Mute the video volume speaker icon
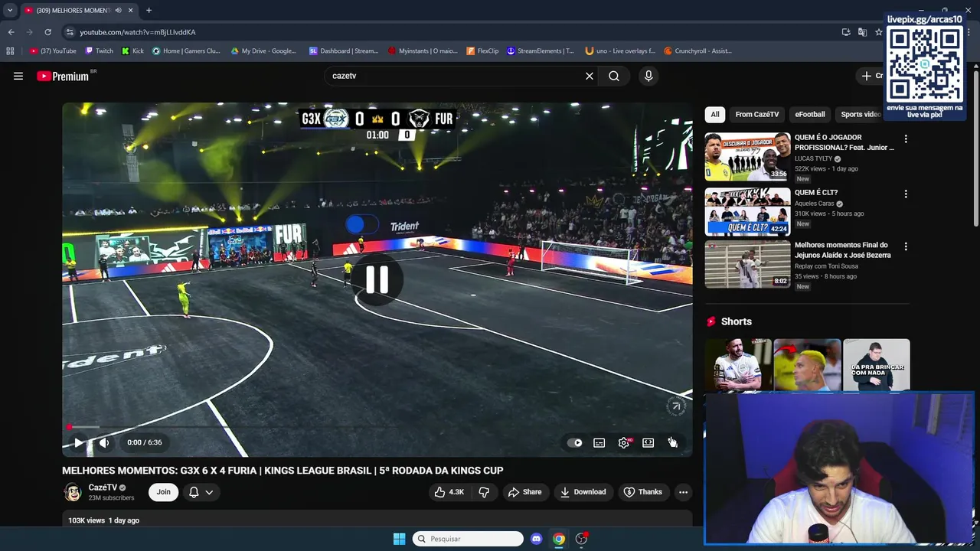 [x=104, y=442]
